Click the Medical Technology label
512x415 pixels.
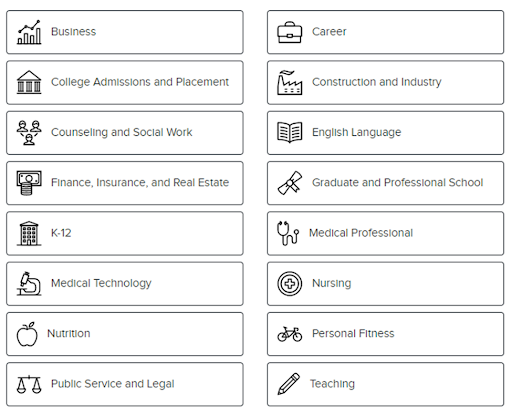[101, 283]
